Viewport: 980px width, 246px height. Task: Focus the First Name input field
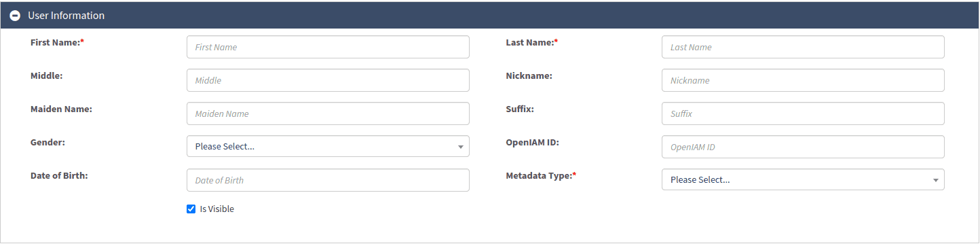click(328, 47)
